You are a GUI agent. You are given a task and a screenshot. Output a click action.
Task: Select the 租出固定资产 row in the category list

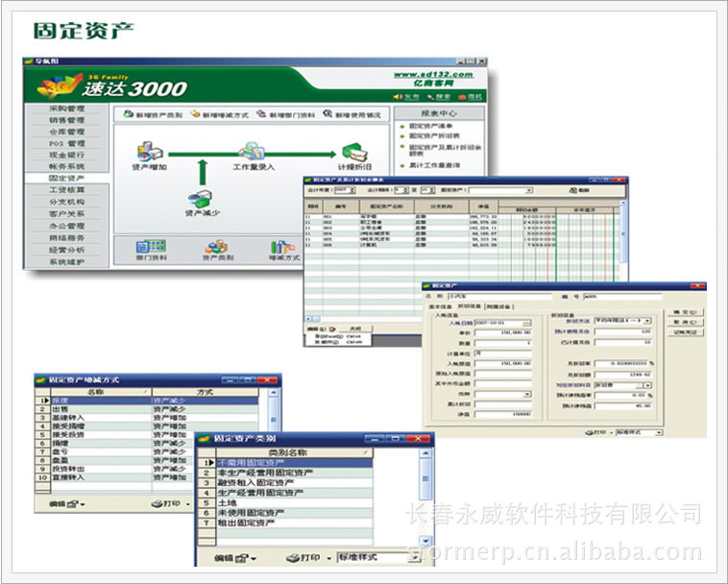tap(294, 523)
